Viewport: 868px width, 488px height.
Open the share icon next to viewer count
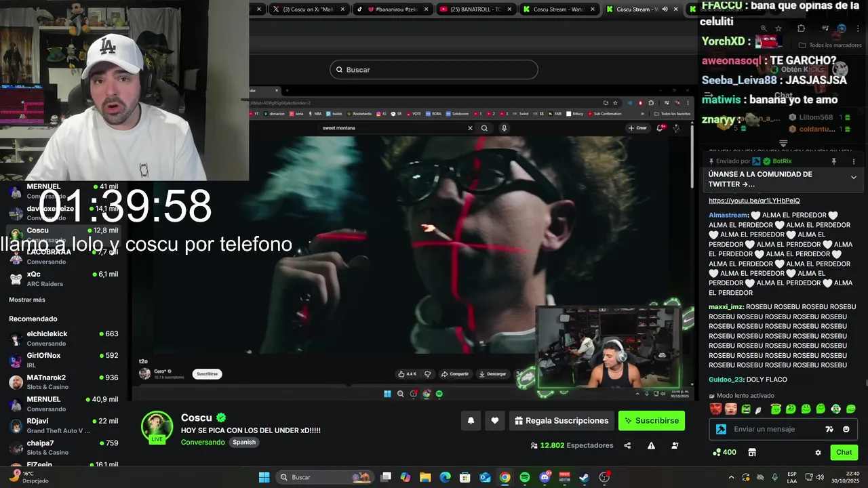(x=627, y=445)
